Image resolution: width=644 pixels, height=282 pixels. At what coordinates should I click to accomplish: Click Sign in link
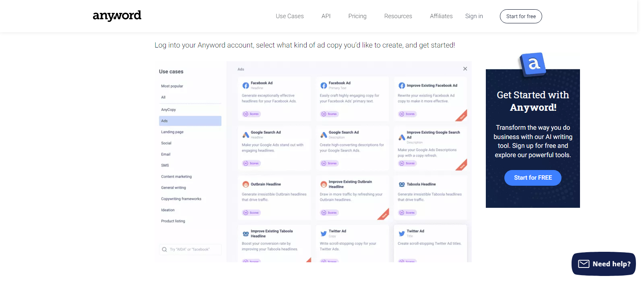[474, 16]
